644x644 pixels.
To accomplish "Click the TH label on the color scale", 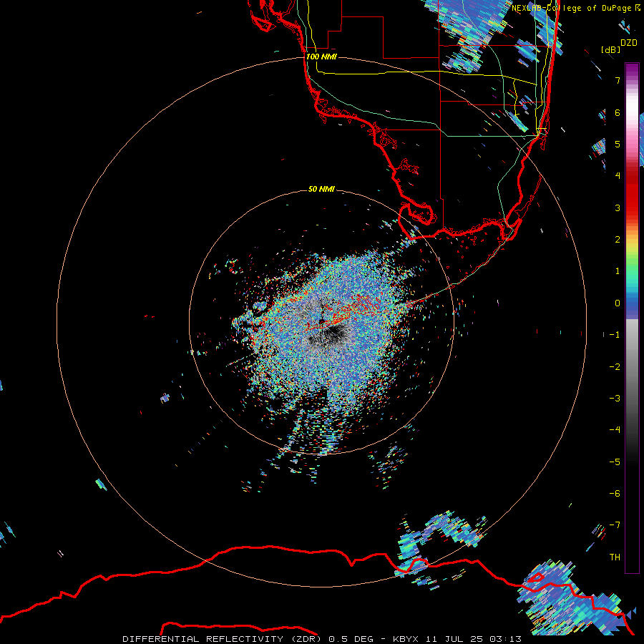I will pyautogui.click(x=615, y=557).
